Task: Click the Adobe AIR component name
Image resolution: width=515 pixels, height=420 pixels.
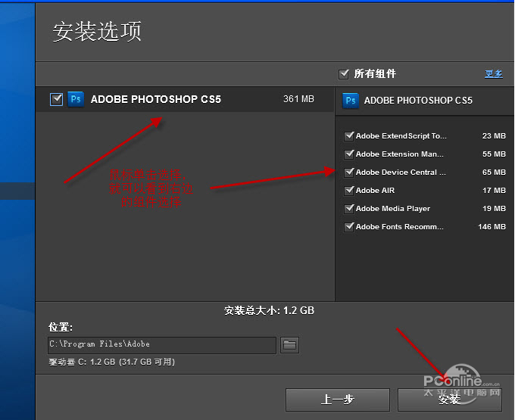Action: pyautogui.click(x=375, y=190)
